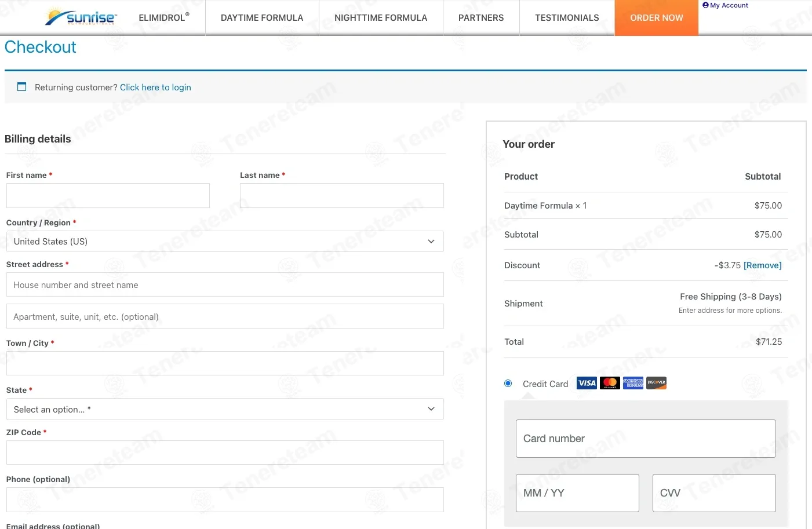Click the Your order heading
Image resolution: width=812 pixels, height=529 pixels.
point(529,144)
